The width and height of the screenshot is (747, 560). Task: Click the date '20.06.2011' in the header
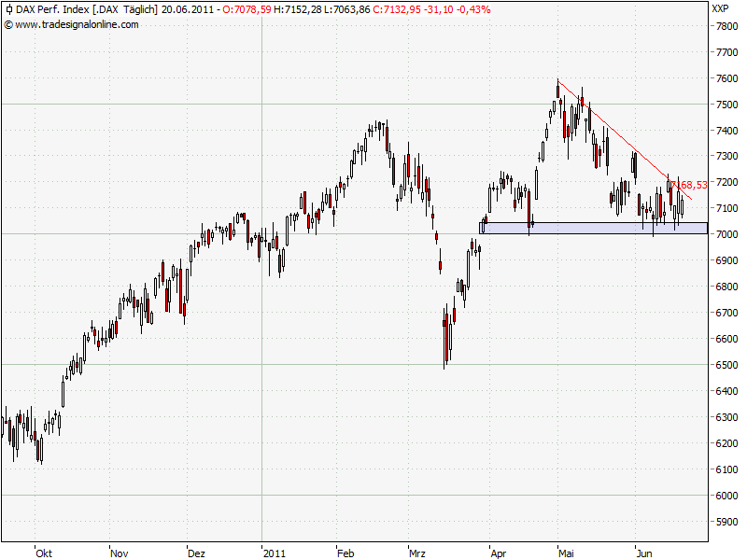pyautogui.click(x=188, y=9)
